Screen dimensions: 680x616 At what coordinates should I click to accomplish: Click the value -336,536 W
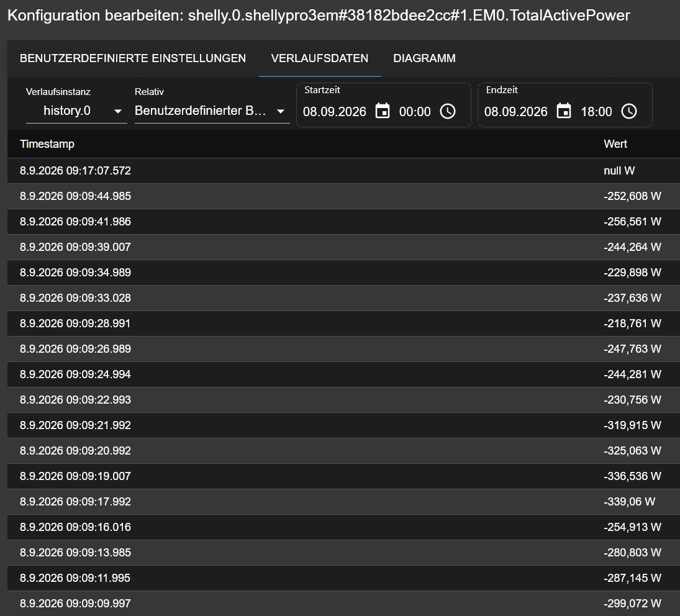click(x=632, y=476)
